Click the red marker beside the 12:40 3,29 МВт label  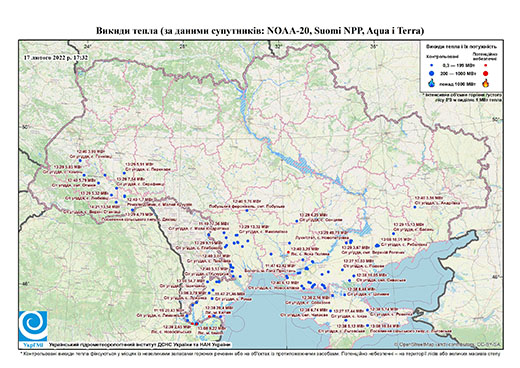[x=288, y=252]
